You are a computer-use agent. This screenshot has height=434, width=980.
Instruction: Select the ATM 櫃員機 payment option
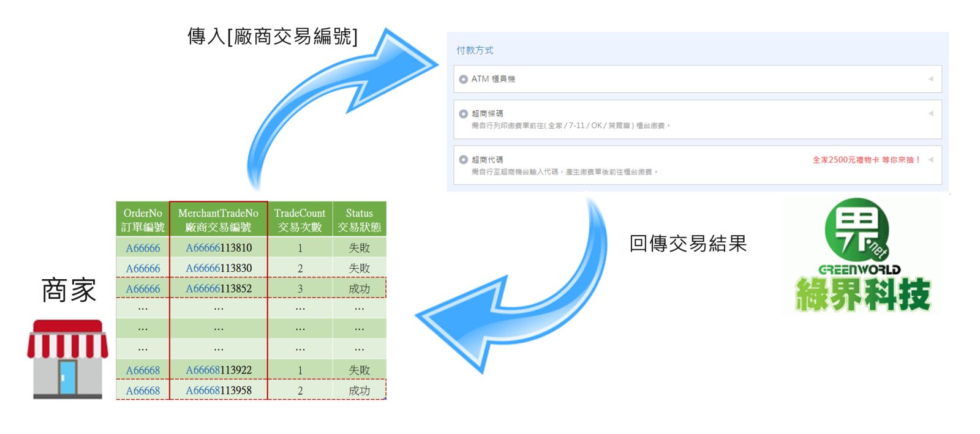click(698, 79)
